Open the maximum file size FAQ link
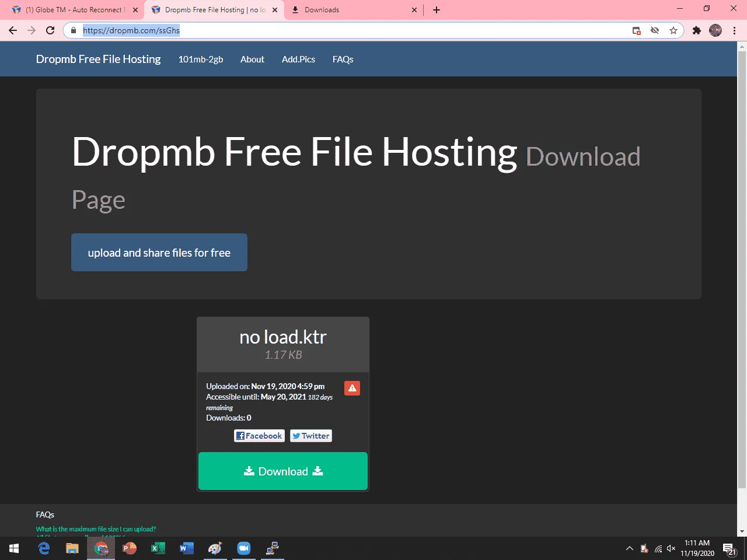Screen dimensions: 747x560 coord(96,529)
